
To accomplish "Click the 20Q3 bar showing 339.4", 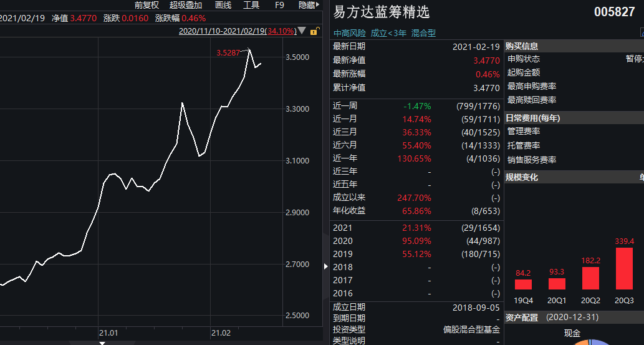I will [x=624, y=268].
